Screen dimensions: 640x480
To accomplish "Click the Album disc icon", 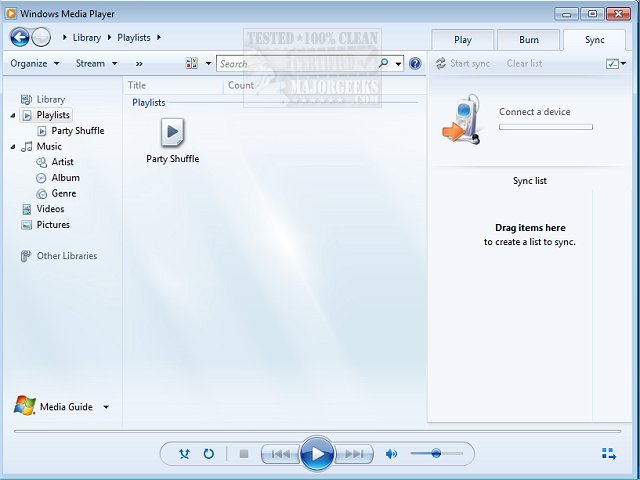I will pyautogui.click(x=41, y=178).
